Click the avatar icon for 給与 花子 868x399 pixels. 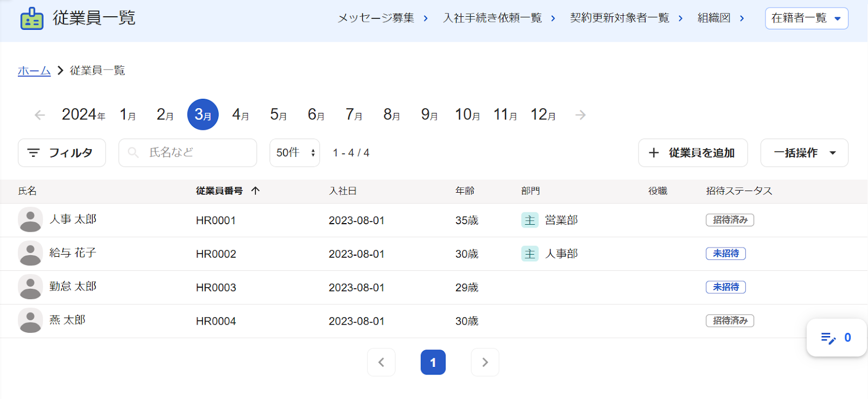pyautogui.click(x=30, y=254)
